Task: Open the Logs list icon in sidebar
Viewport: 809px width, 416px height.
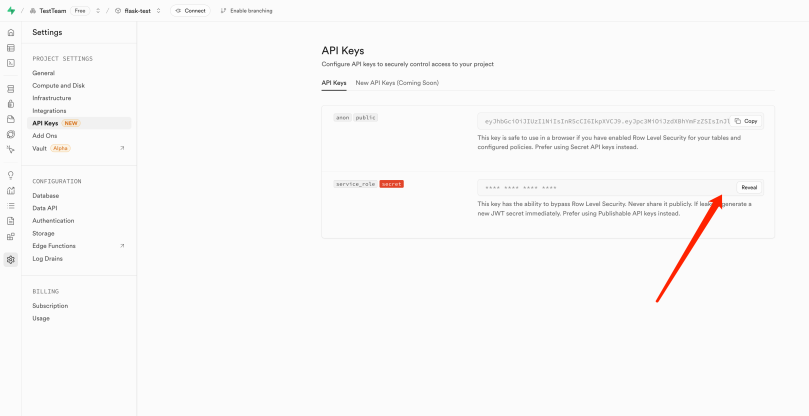Action: [x=10, y=205]
